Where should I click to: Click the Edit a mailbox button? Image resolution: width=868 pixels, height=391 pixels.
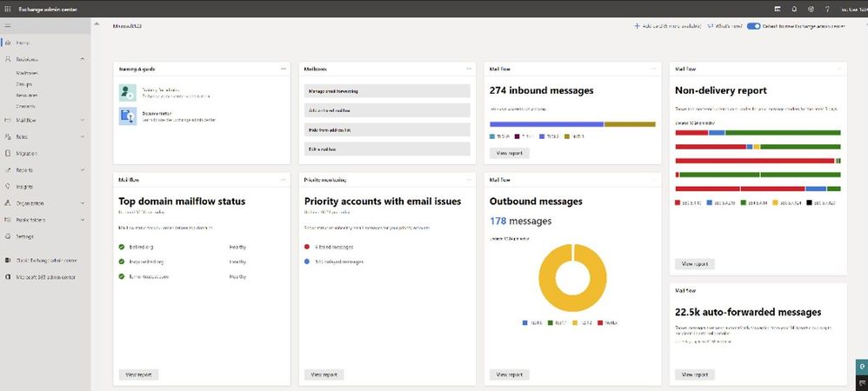coord(387,149)
